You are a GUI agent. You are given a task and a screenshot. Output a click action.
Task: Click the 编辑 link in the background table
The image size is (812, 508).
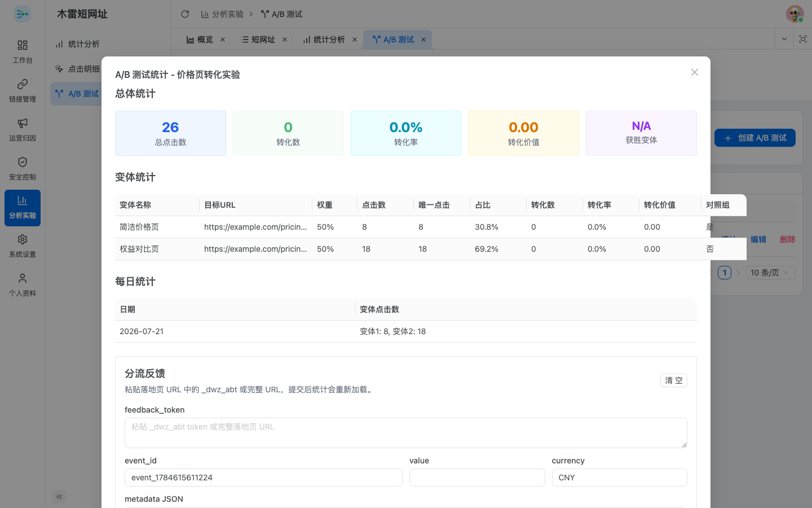click(x=758, y=239)
